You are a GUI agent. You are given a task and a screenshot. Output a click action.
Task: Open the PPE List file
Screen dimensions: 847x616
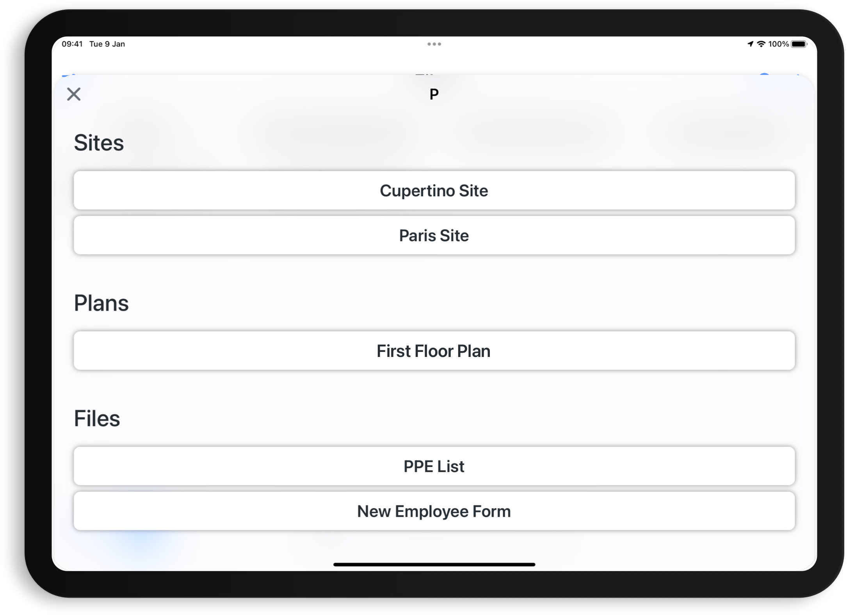point(434,466)
